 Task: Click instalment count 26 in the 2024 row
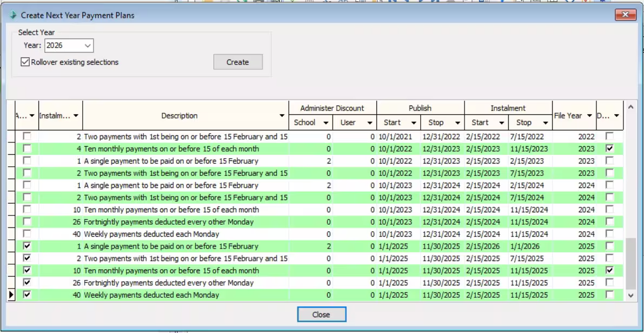tap(61, 221)
